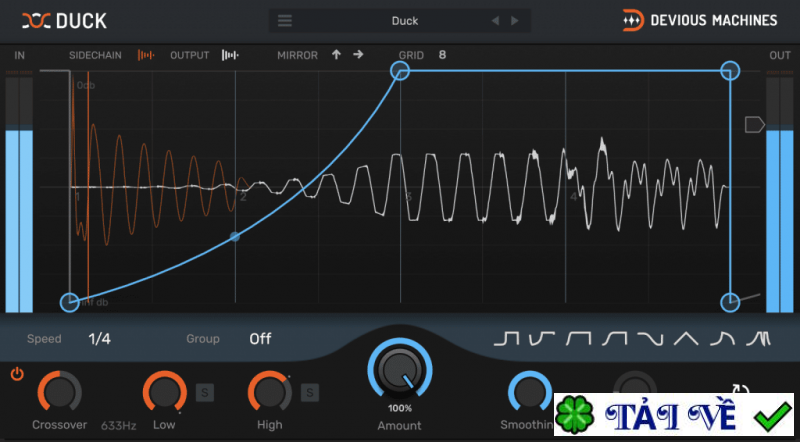
Task: Go to previous preset arrow
Action: point(495,21)
